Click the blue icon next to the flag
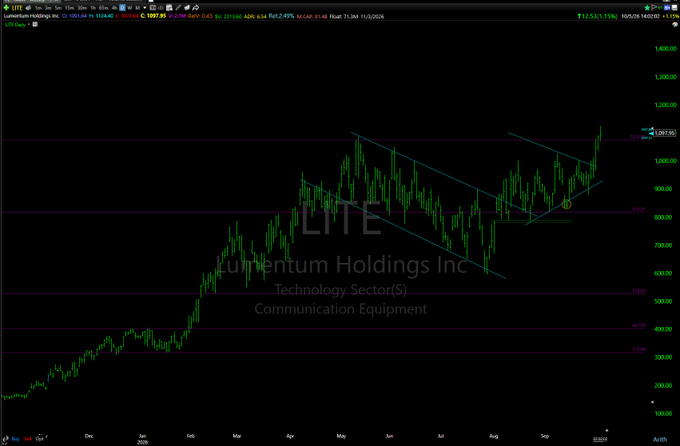The image size is (680, 446). (x=667, y=8)
